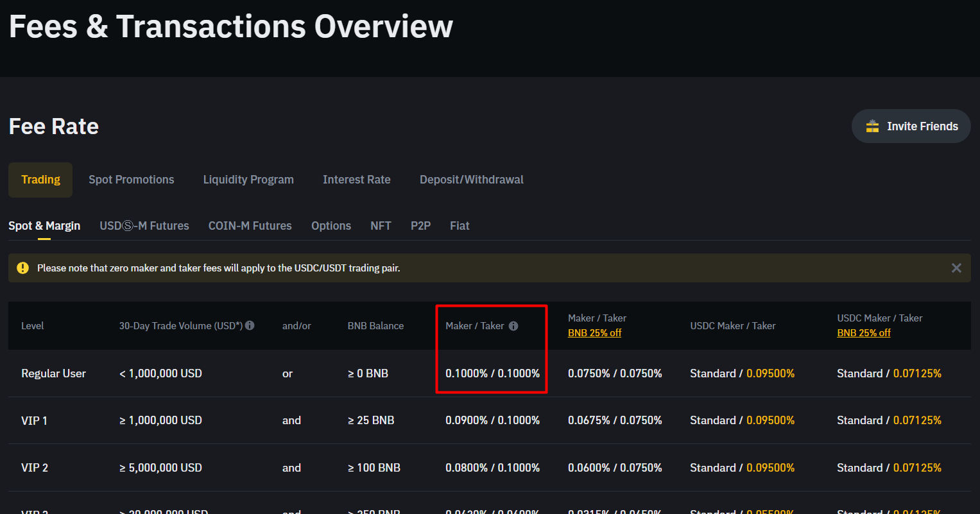Viewport: 980px width, 514px height.
Task: Select the VIP 2 level cell
Action: point(35,468)
